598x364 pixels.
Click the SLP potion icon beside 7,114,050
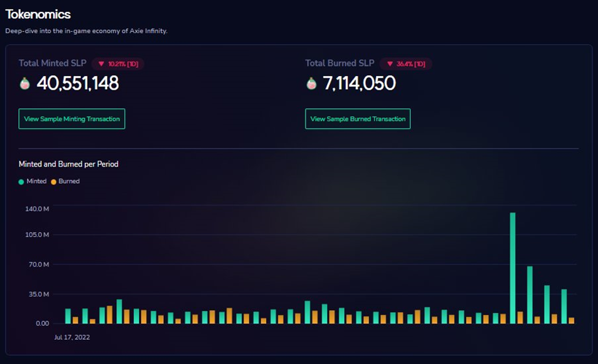pos(311,84)
